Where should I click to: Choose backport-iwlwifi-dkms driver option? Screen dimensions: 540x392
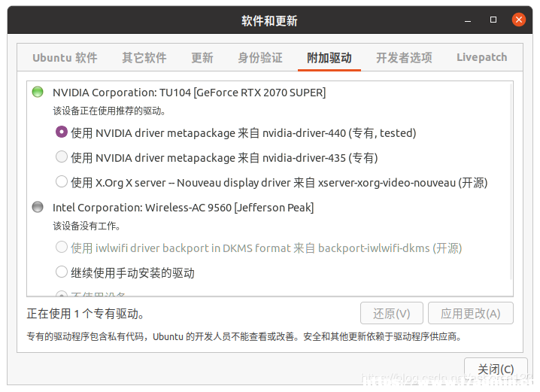[62, 248]
